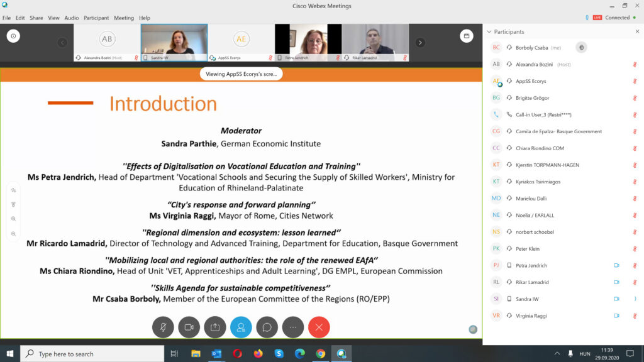
Task: Click the raise hand icon beside Borboly Csaba
Action: (581, 47)
